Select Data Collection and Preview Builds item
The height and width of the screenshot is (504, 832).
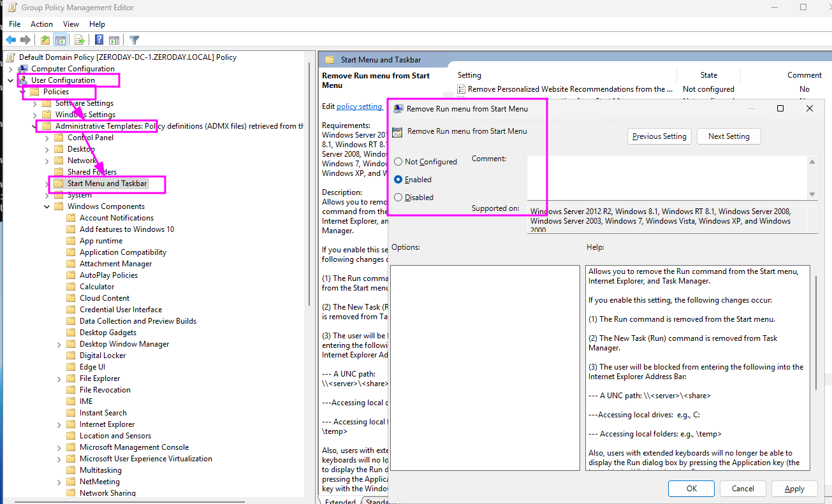(x=138, y=321)
